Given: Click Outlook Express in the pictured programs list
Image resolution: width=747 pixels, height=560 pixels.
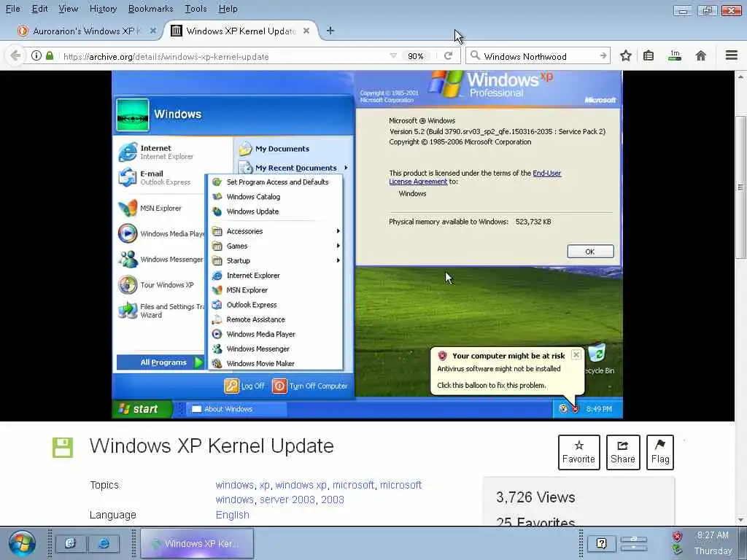Looking at the screenshot, I should 252,305.
